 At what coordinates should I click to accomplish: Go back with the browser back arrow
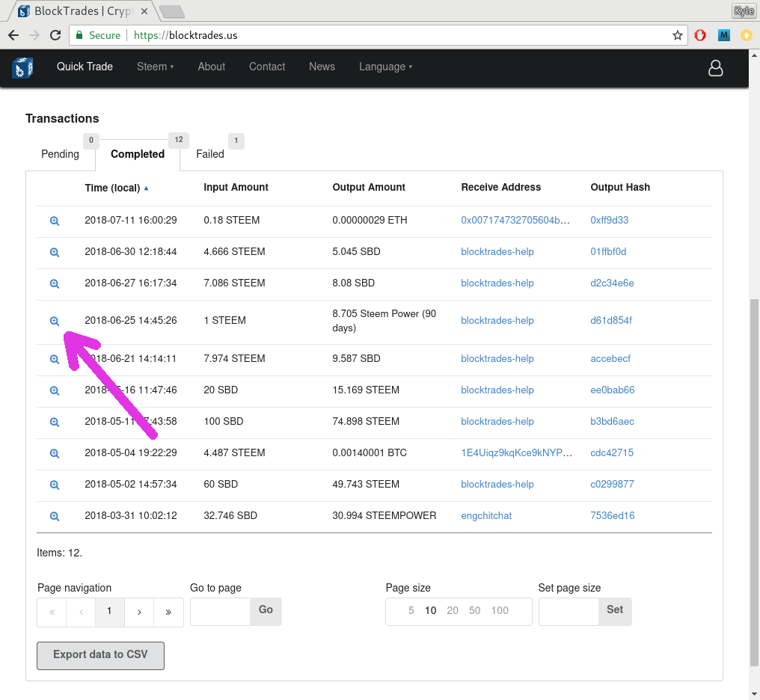pyautogui.click(x=13, y=35)
